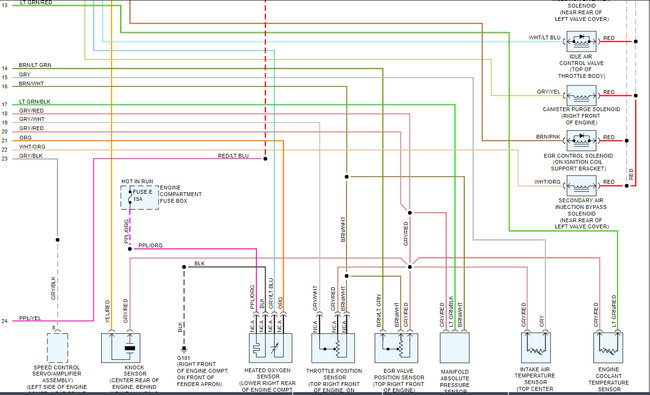This screenshot has width=650, height=395.
Task: Click the G101 ground point symbol
Action: click(x=184, y=349)
